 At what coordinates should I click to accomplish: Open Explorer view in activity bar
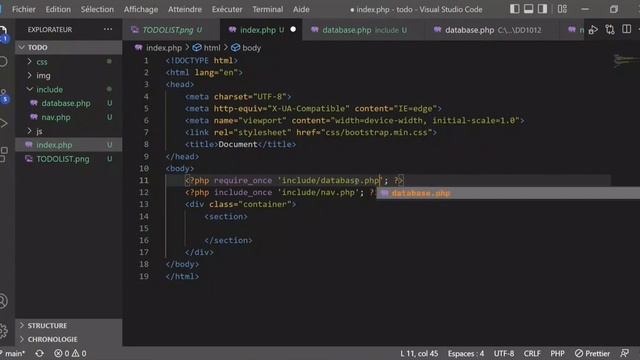tap(3, 33)
